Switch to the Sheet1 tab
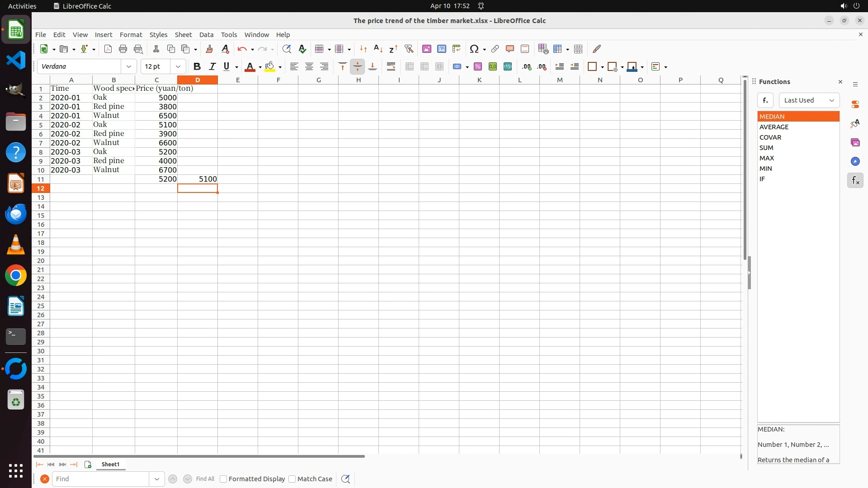Image resolution: width=868 pixels, height=488 pixels. [110, 464]
